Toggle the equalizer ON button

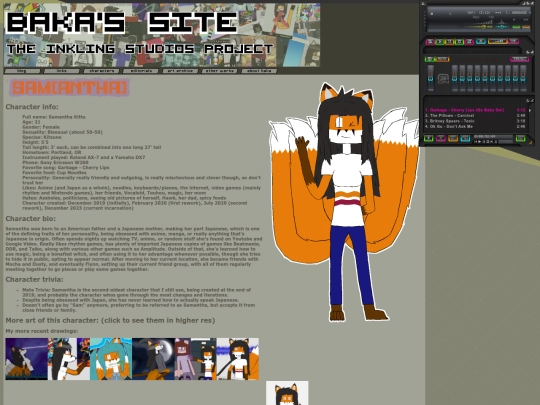click(429, 59)
